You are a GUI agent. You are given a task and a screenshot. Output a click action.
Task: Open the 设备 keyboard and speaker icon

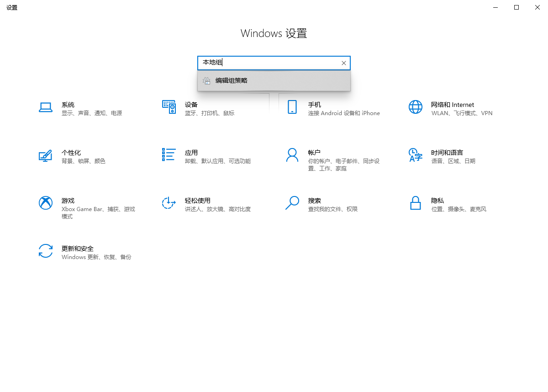point(169,107)
